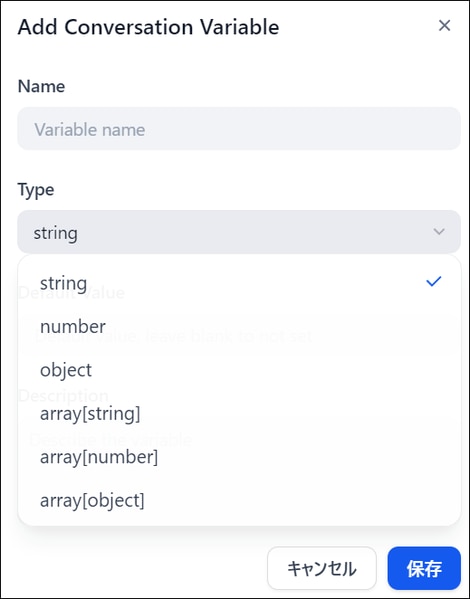Screen dimensions: 470x599
Task: Select the string option in the list
Action: pos(240,283)
